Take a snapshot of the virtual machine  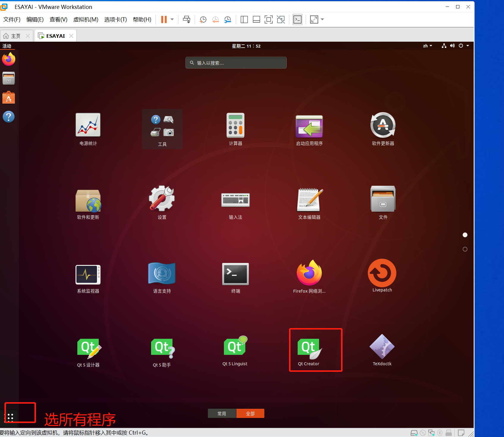pyautogui.click(x=203, y=19)
